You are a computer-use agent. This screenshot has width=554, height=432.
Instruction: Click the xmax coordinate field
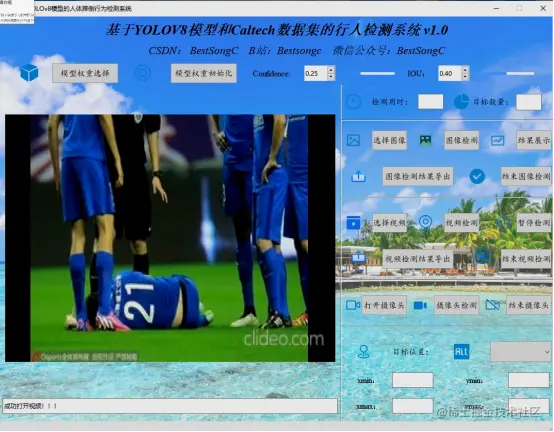click(x=413, y=406)
